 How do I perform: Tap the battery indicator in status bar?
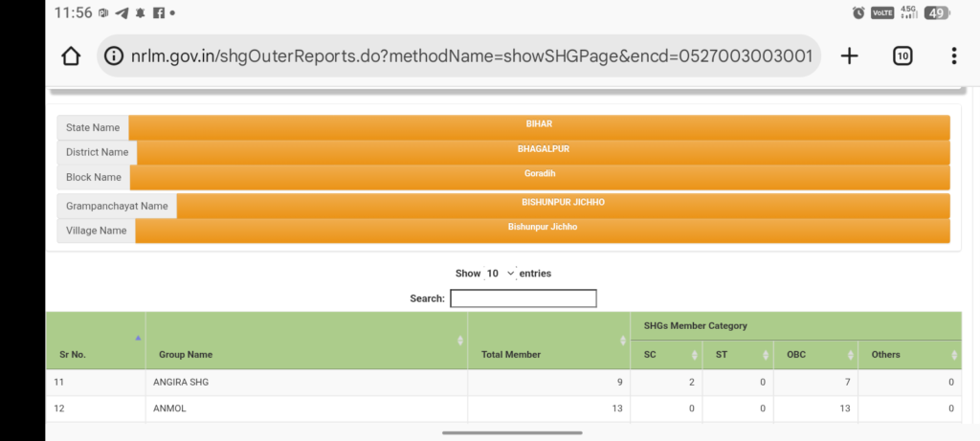[x=936, y=13]
